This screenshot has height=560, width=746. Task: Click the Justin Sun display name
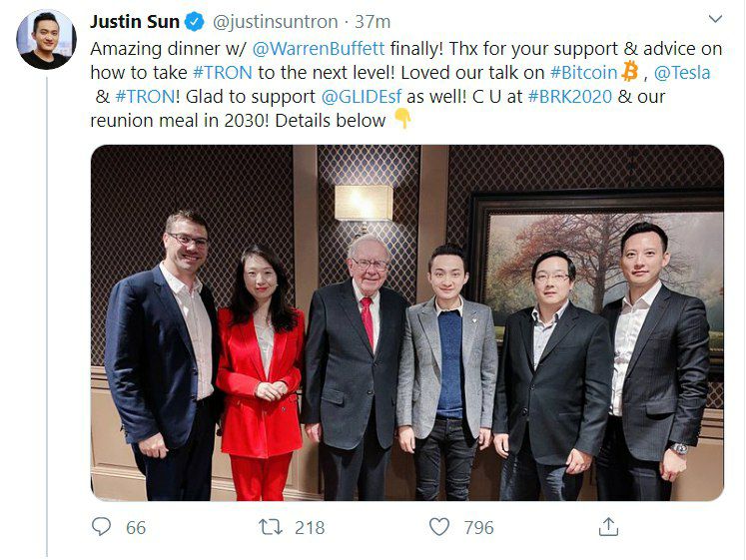click(135, 22)
